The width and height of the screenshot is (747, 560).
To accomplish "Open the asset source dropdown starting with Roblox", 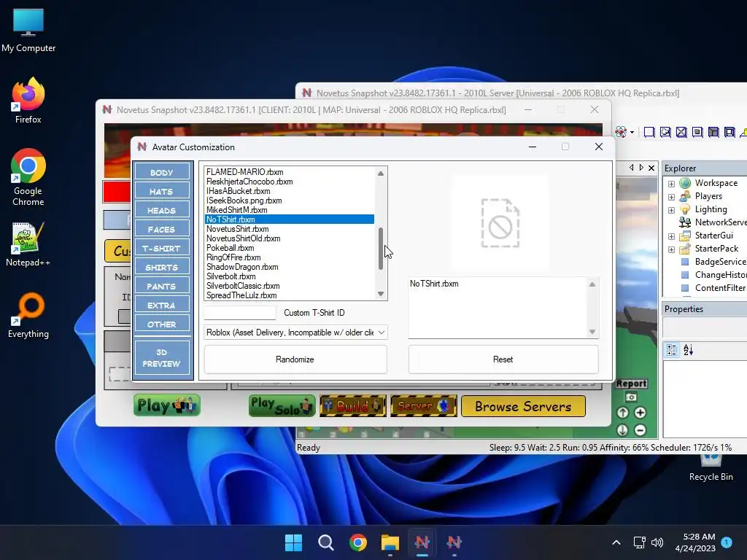I will pos(295,332).
